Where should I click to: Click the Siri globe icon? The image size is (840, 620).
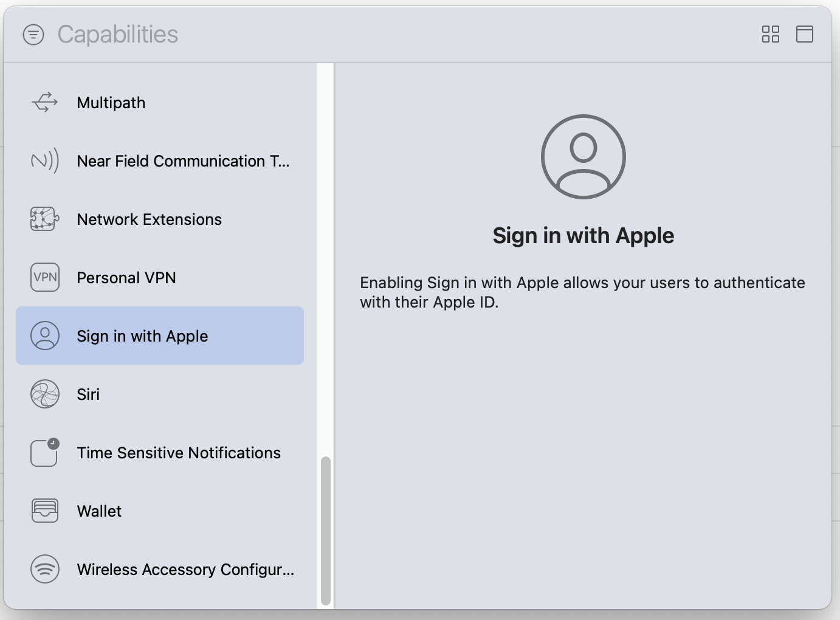tap(45, 394)
